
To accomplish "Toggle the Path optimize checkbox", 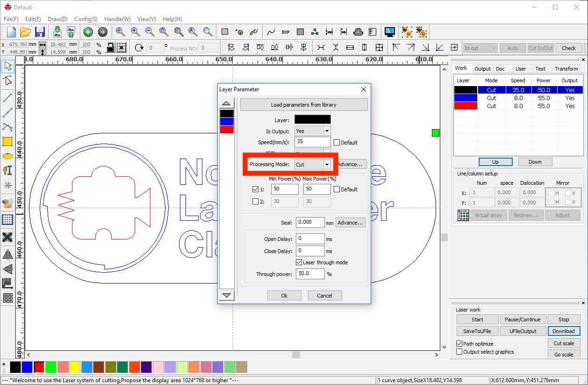I will pos(459,344).
